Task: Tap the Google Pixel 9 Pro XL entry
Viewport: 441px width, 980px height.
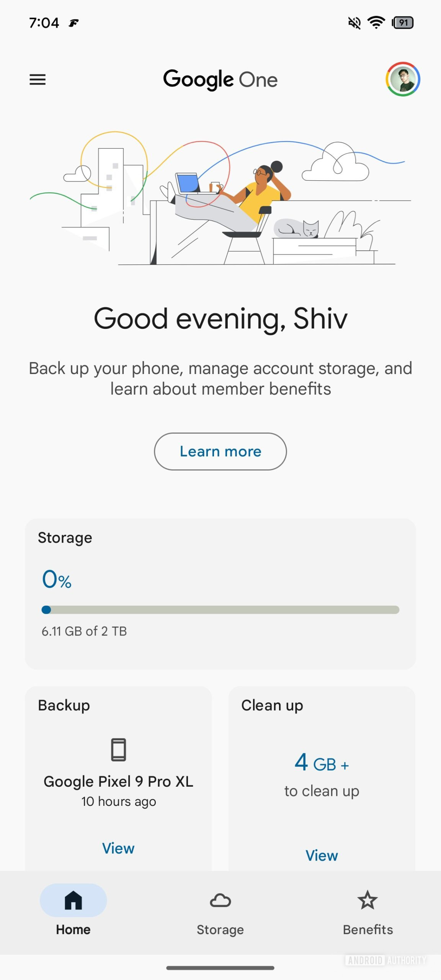Action: tap(118, 781)
